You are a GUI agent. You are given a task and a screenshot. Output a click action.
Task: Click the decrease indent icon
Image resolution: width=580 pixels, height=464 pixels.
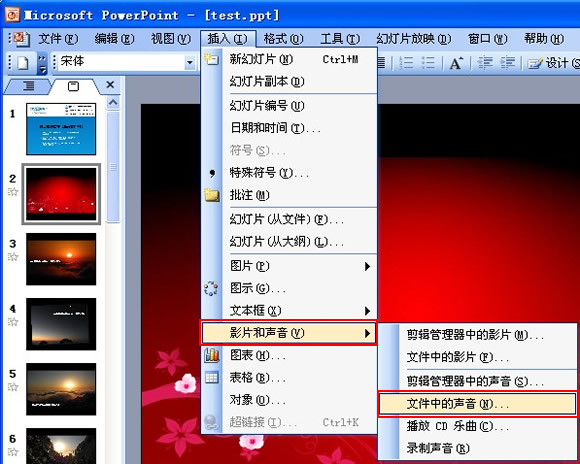point(485,63)
